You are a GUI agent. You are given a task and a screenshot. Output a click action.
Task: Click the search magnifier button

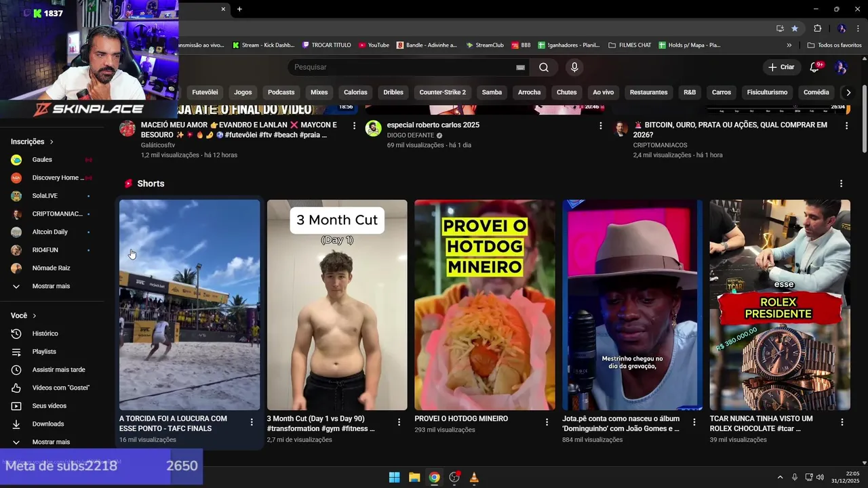544,67
